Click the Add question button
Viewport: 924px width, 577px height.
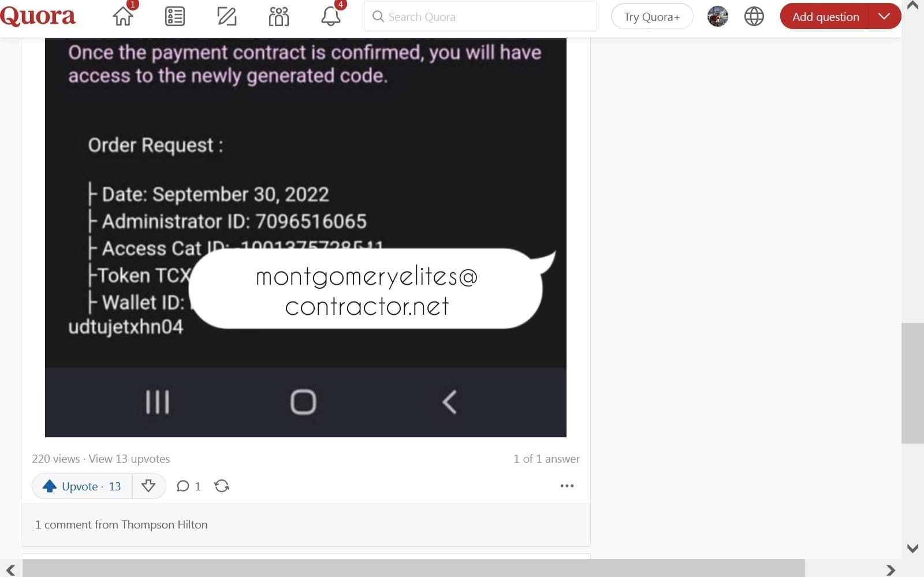coord(825,16)
